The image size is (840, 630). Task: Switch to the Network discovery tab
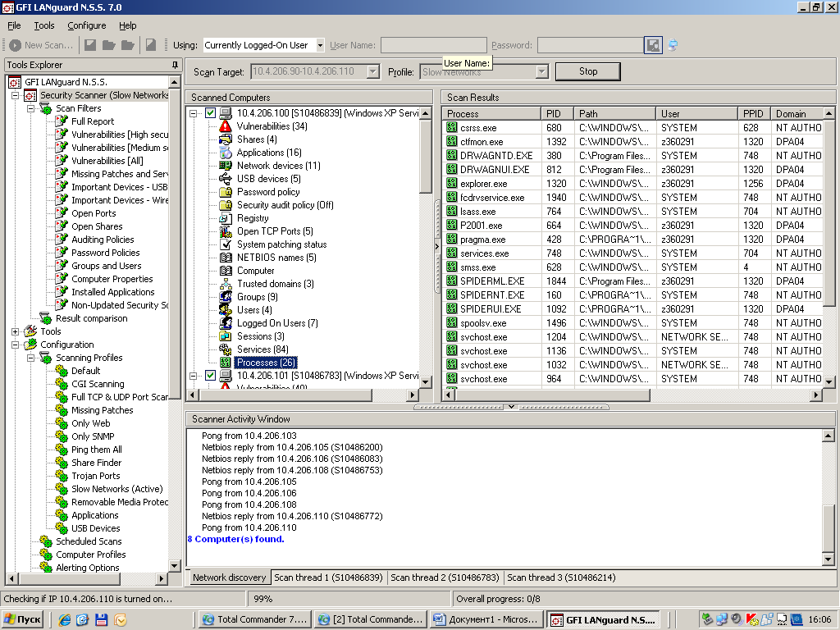[x=229, y=577]
